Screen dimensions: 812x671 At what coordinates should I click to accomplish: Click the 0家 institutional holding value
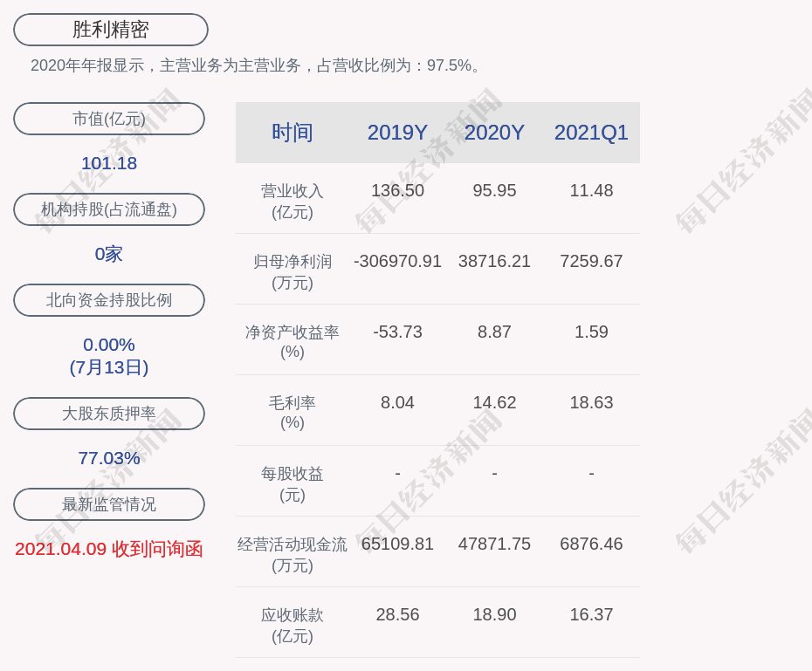pos(109,254)
